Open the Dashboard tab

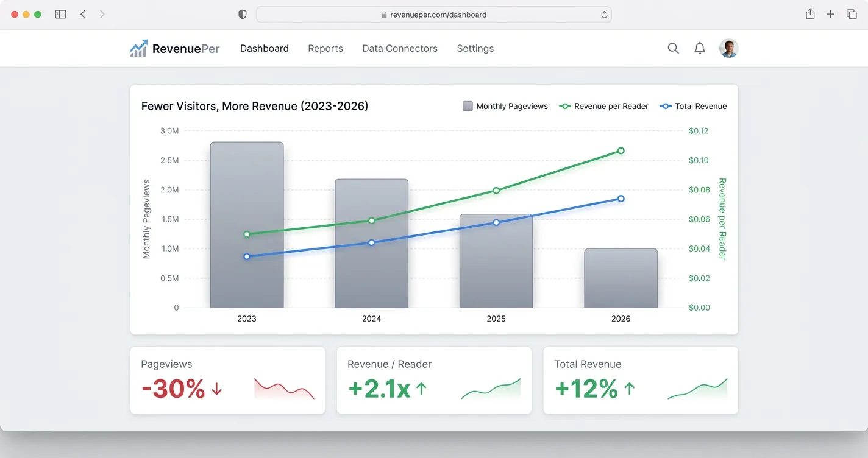[265, 49]
